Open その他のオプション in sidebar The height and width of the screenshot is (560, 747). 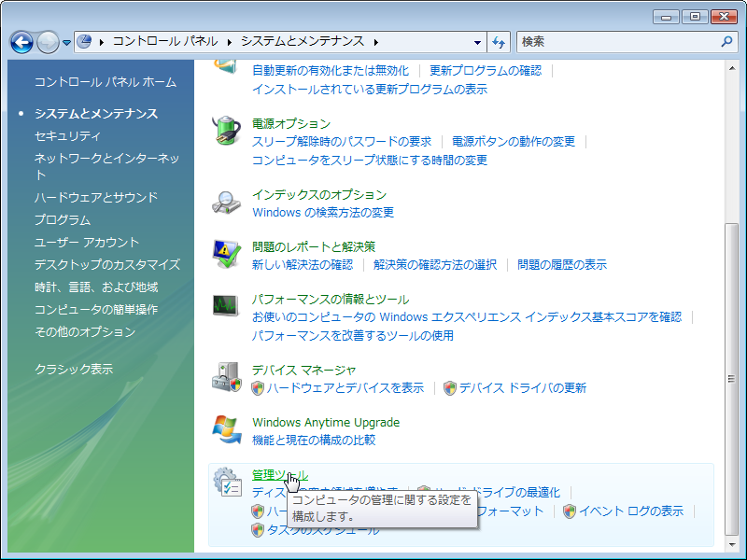coord(85,332)
